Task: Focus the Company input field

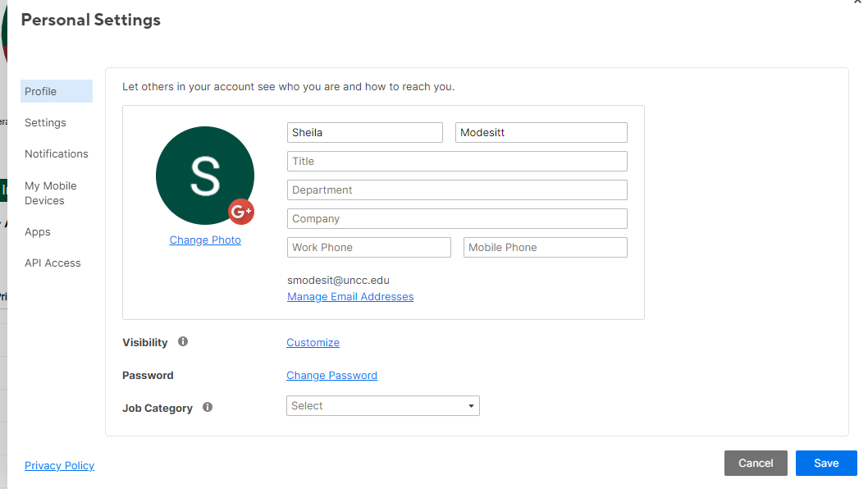Action: point(457,219)
